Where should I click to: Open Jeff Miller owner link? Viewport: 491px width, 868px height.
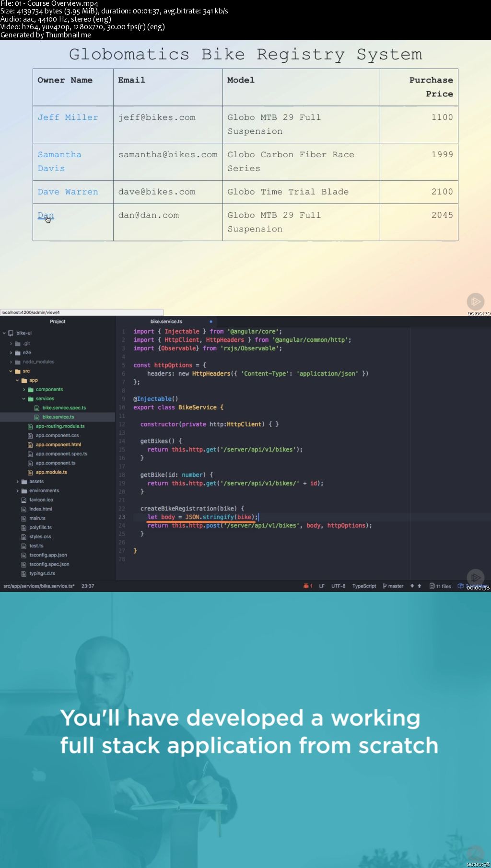pyautogui.click(x=68, y=117)
